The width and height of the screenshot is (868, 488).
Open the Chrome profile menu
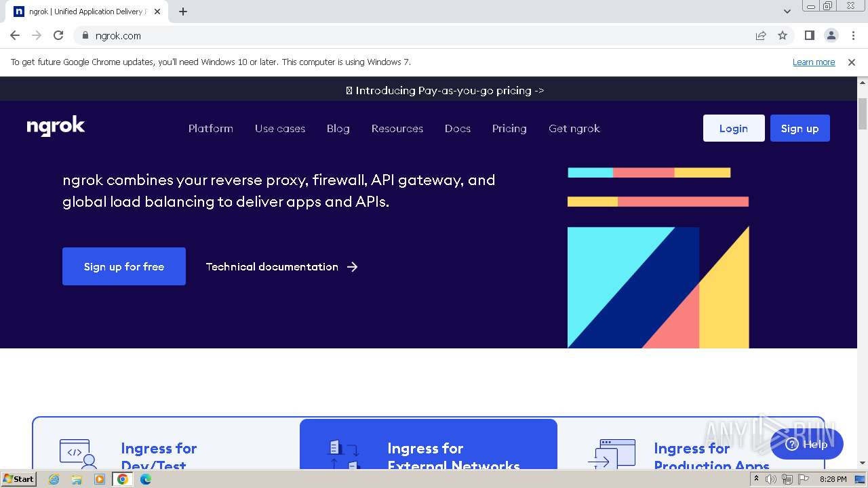pos(831,35)
